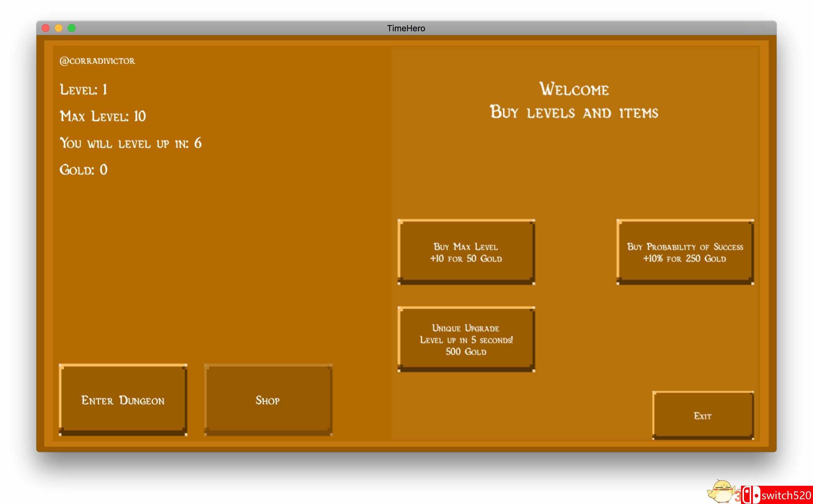Maximize window using the green button
The width and height of the screenshot is (813, 504).
point(72,28)
